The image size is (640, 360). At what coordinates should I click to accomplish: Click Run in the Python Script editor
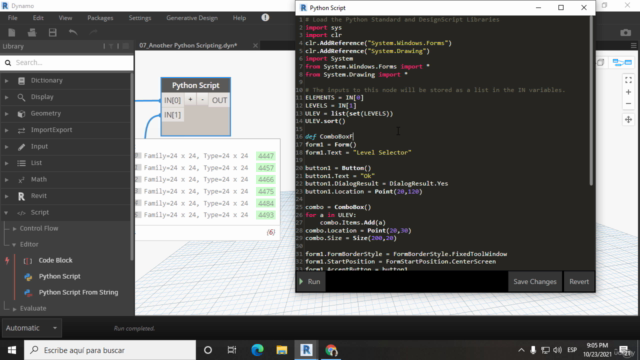310,282
